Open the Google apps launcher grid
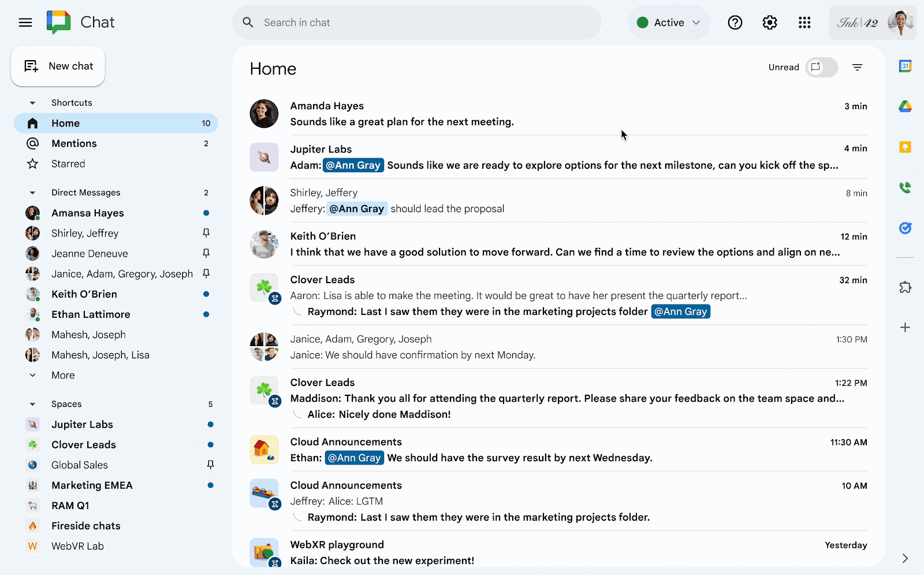Viewport: 924px width, 575px height. coord(804,23)
